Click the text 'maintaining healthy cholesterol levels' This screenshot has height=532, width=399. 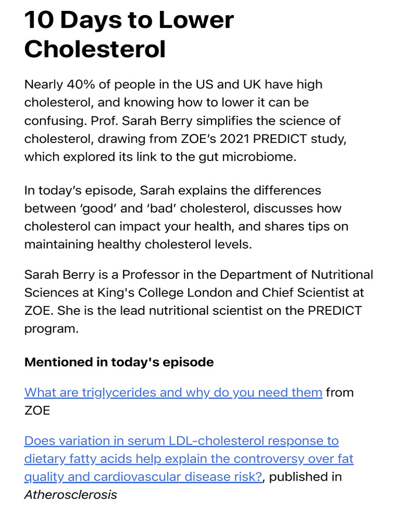click(137, 244)
